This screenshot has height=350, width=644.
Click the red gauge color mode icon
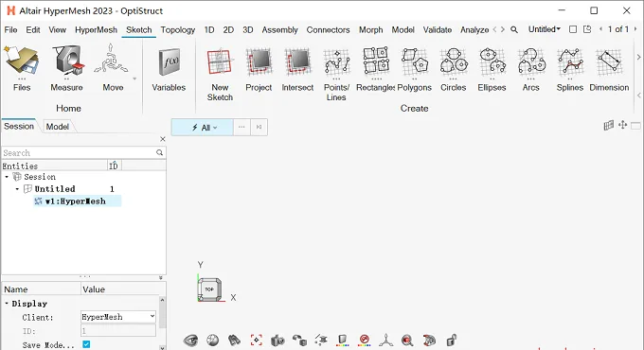[365, 341]
